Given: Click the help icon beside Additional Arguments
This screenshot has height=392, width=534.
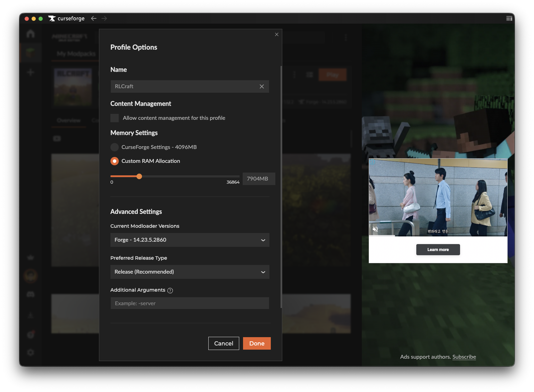Looking at the screenshot, I should click(170, 291).
